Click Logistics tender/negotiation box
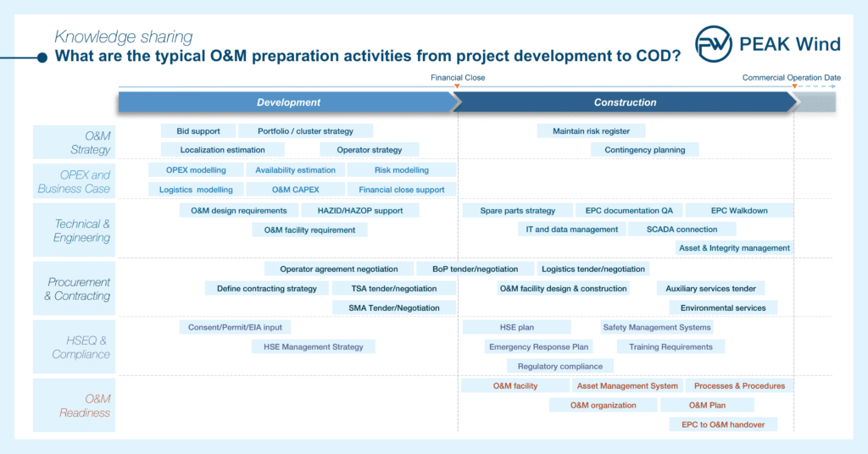868x454 pixels. click(x=593, y=269)
